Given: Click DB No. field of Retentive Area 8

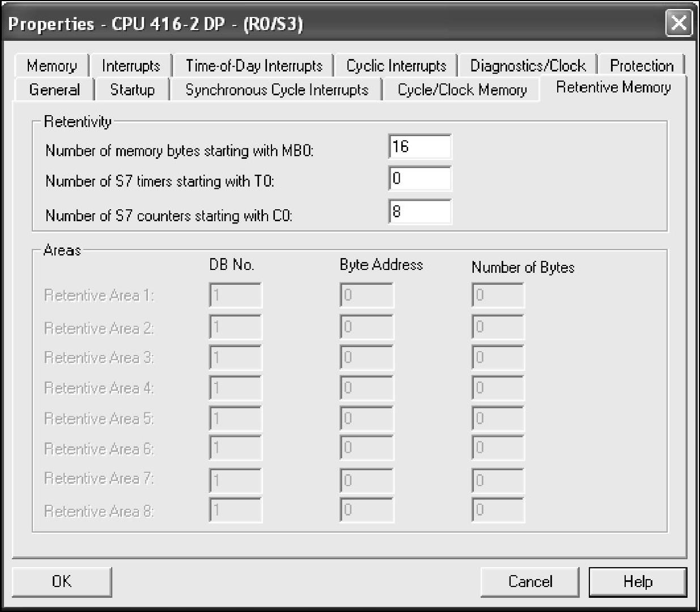Looking at the screenshot, I should 235,510.
